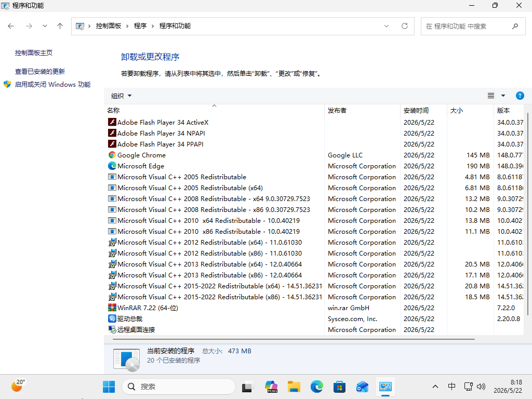This screenshot has width=532, height=399.
Task: Show hidden tray icons chevron
Action: coord(435,387)
